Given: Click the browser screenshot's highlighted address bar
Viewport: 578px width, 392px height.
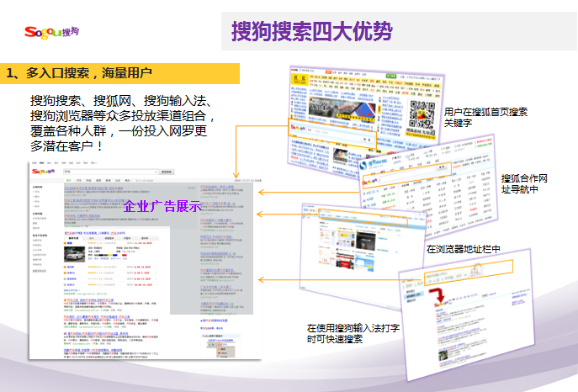Looking at the screenshot, I should pos(363,217).
